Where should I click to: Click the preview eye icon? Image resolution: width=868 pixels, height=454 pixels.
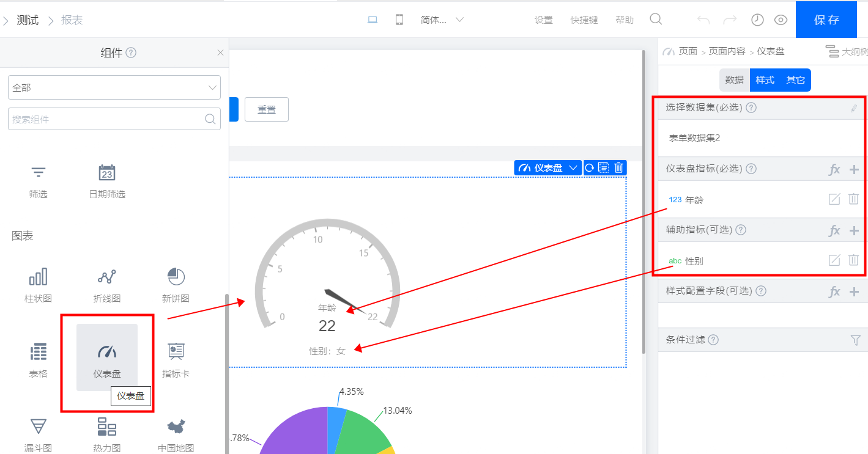781,20
